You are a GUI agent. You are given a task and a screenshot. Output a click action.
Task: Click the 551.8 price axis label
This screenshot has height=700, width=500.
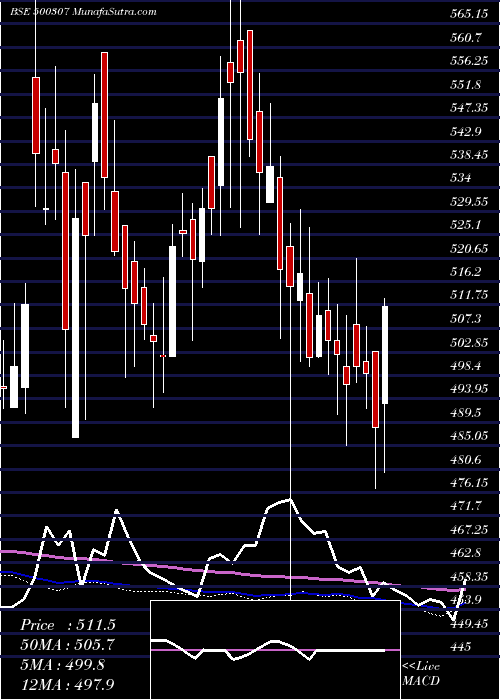point(466,85)
